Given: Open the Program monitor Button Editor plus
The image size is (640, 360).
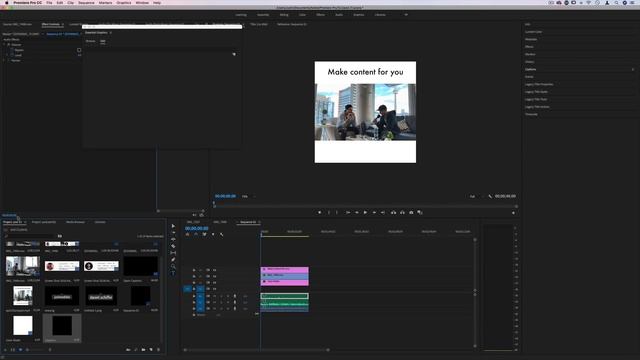Looking at the screenshot, I should click(x=513, y=213).
